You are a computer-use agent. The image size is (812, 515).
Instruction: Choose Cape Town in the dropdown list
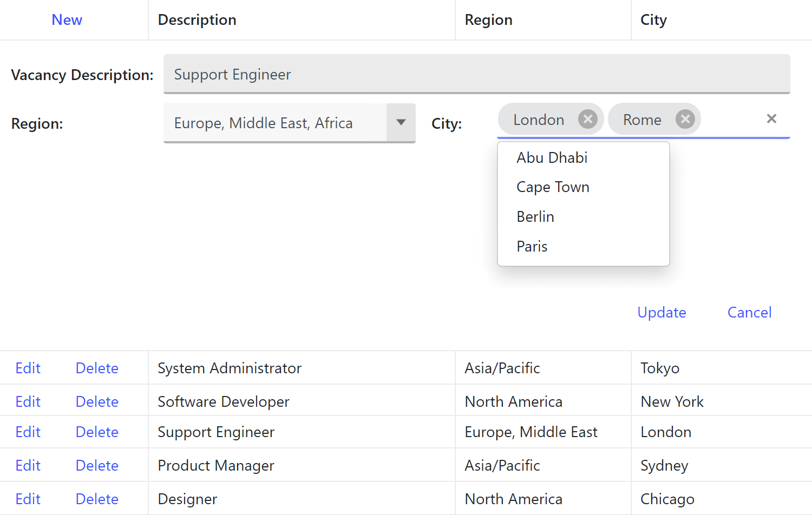coord(553,187)
